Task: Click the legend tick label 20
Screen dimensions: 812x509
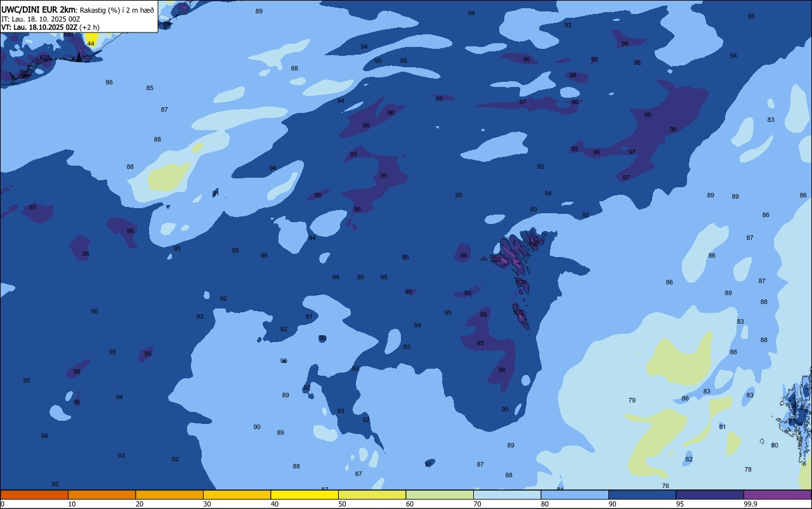Action: (140, 504)
